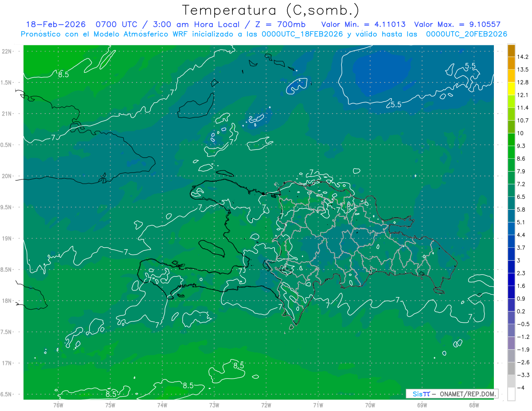Screen dimensions: 532x411
Task: Click the "10.7" colorbar value
Action: (523, 121)
